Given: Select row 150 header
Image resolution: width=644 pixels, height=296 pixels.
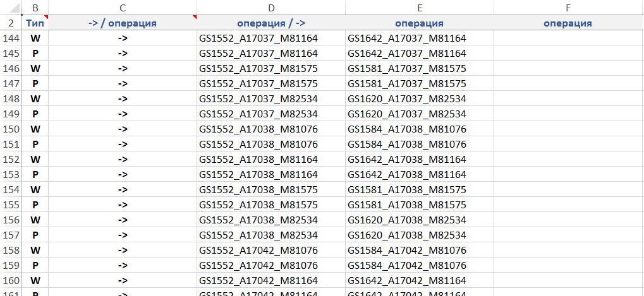Looking at the screenshot, I should tap(11, 129).
